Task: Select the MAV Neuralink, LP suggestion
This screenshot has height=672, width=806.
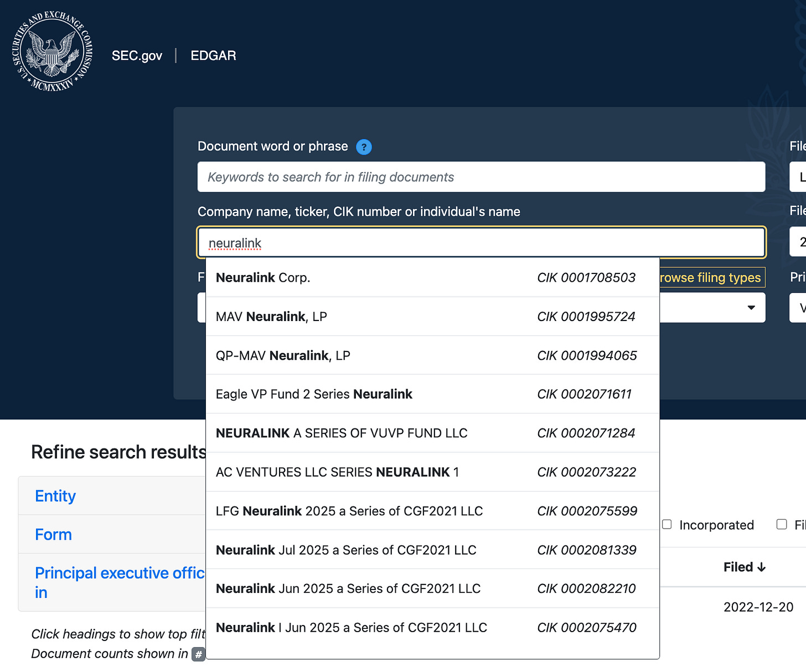Action: (x=432, y=317)
